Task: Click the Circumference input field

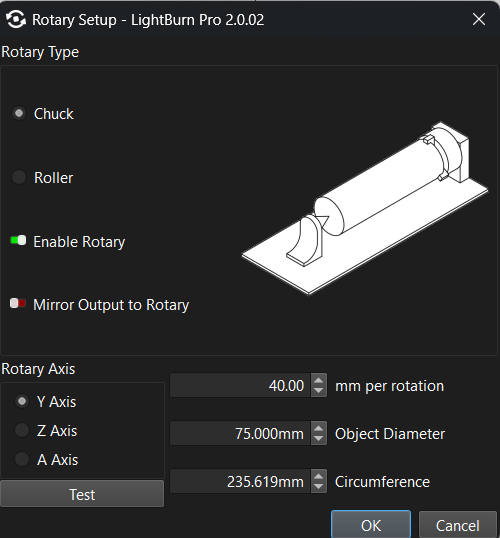Action: pos(241,481)
